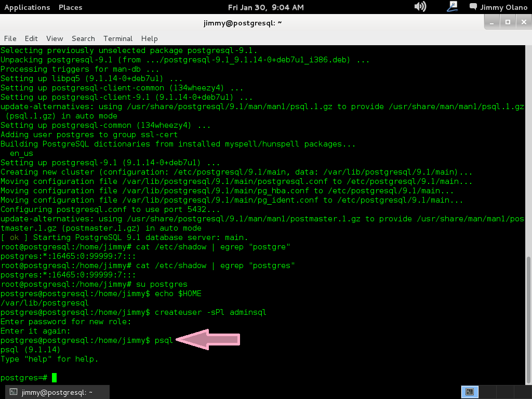The height and width of the screenshot is (399, 532).
Task: Open the File menu
Action: (x=10, y=38)
